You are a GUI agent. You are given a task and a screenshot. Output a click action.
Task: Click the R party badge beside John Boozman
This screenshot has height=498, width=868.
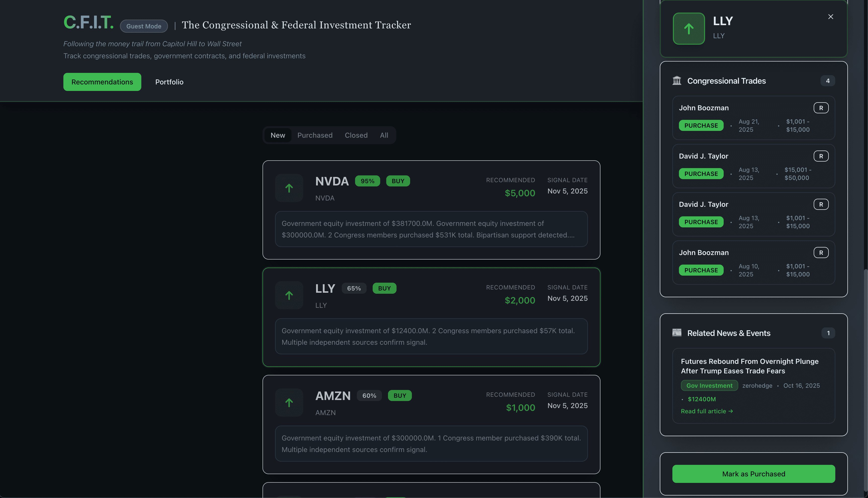[821, 107]
